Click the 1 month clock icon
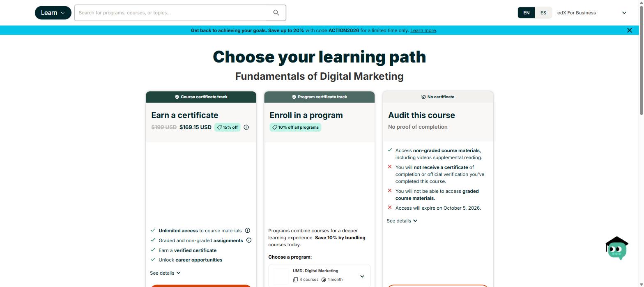Viewport: 644px width, 287px height. point(324,280)
